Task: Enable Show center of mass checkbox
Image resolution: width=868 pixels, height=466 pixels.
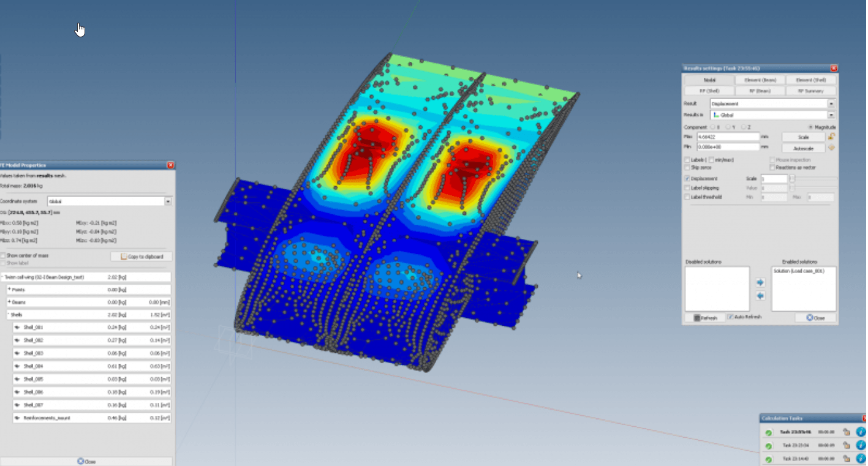Action: pyautogui.click(x=3, y=255)
